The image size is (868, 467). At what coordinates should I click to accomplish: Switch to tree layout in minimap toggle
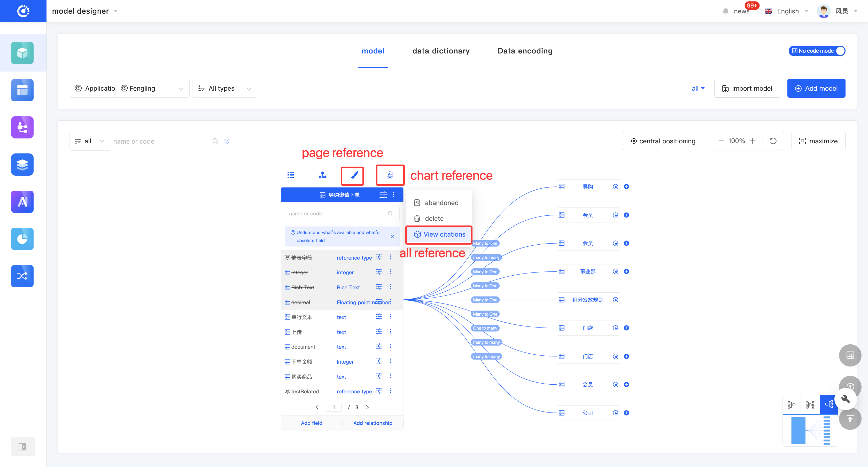828,404
